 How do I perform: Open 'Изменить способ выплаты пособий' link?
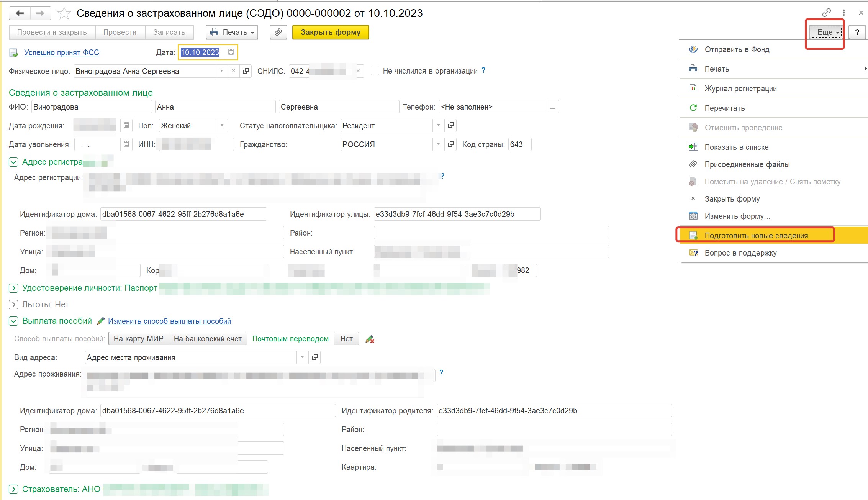point(169,321)
